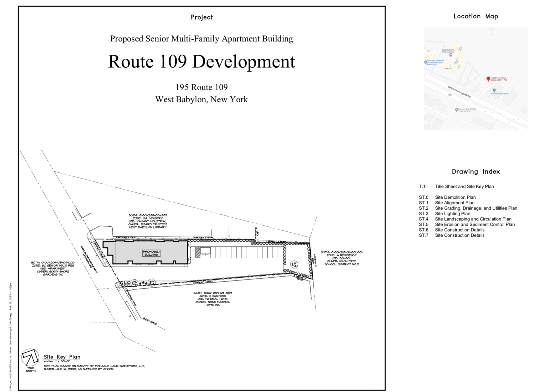The image size is (538, 392).
Task: Select the Mattress Gallery PC Richard pin
Action: (x=426, y=62)
